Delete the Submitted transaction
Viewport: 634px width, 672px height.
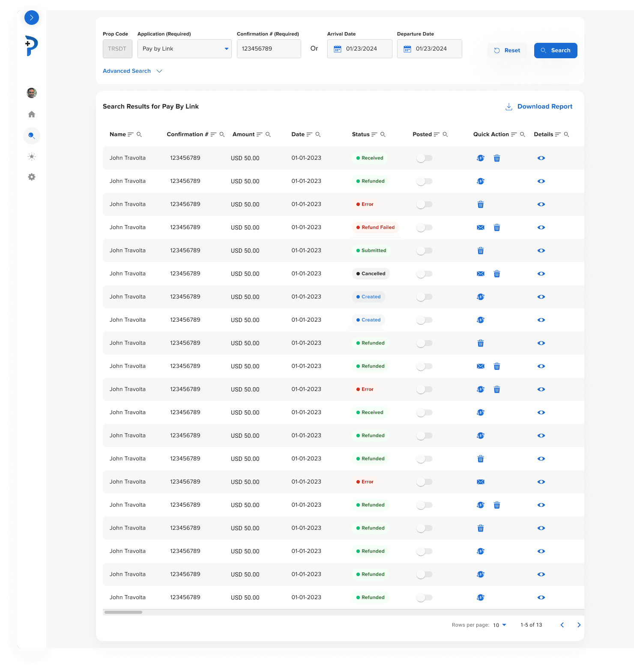(481, 251)
